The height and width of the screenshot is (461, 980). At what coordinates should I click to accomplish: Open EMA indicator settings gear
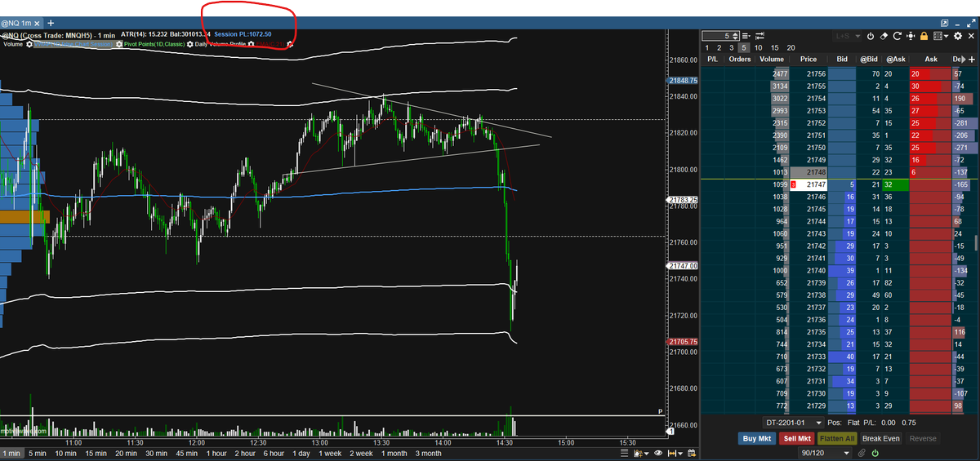tap(290, 44)
